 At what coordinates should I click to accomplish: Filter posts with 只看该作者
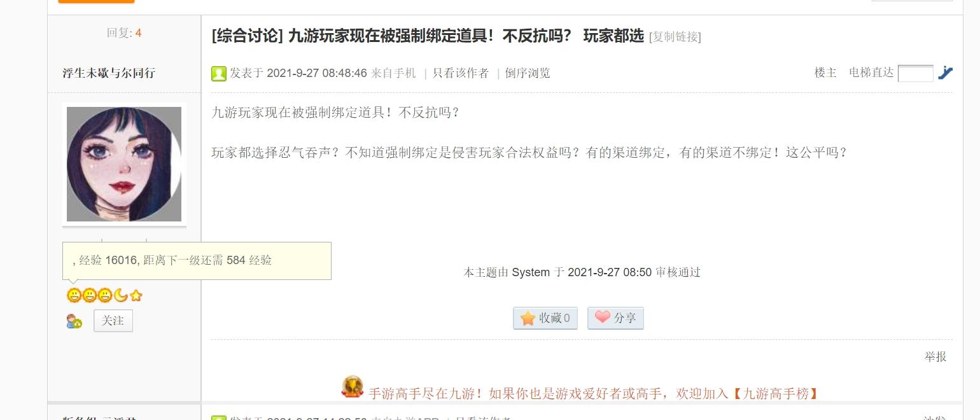pyautogui.click(x=461, y=73)
